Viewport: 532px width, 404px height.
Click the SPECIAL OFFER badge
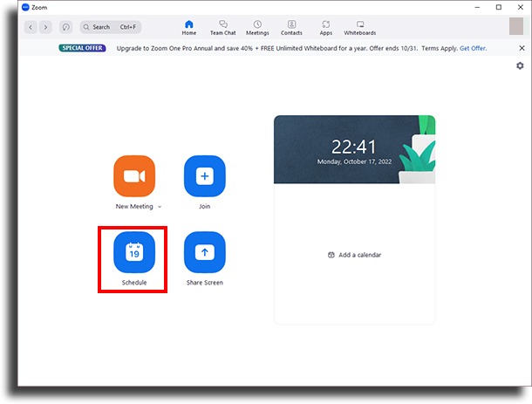tap(83, 48)
